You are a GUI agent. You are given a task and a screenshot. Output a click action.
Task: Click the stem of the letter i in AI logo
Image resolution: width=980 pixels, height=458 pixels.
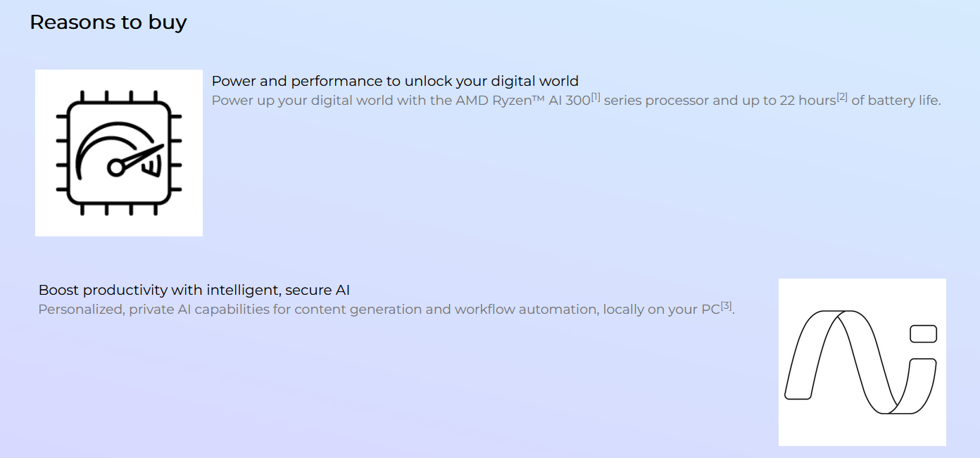point(918,386)
